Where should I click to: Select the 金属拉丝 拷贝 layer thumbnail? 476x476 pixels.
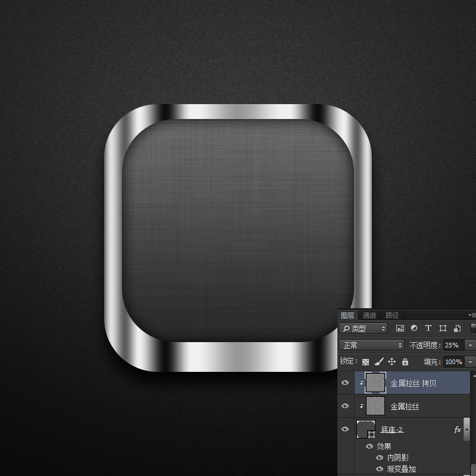(375, 383)
